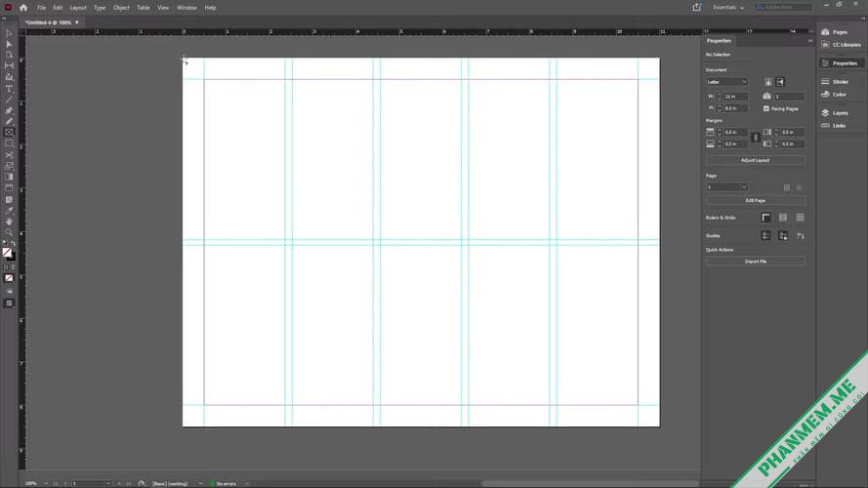Click the Stroke color swatch

coord(12,258)
